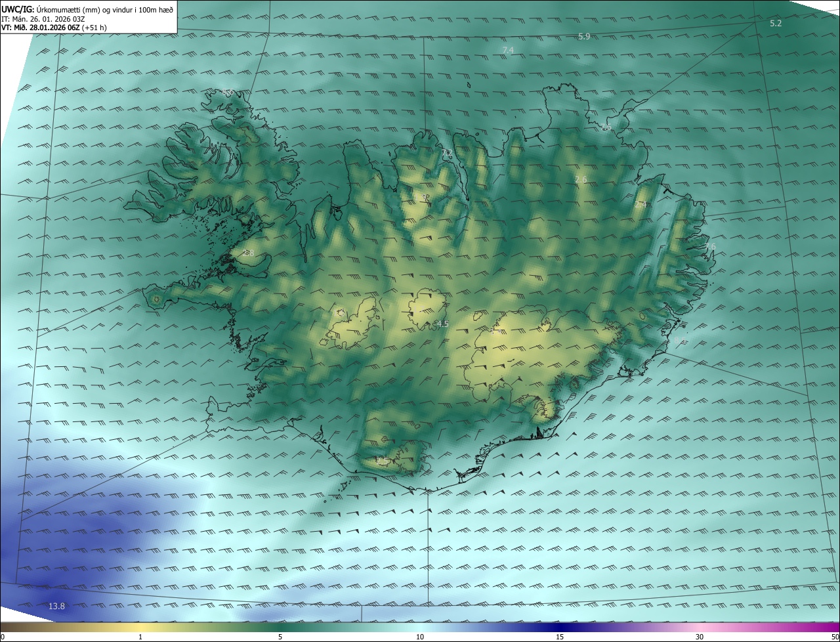The height and width of the screenshot is (642, 840).
Task: Click the UWC/IG map title line
Action: 87,10
